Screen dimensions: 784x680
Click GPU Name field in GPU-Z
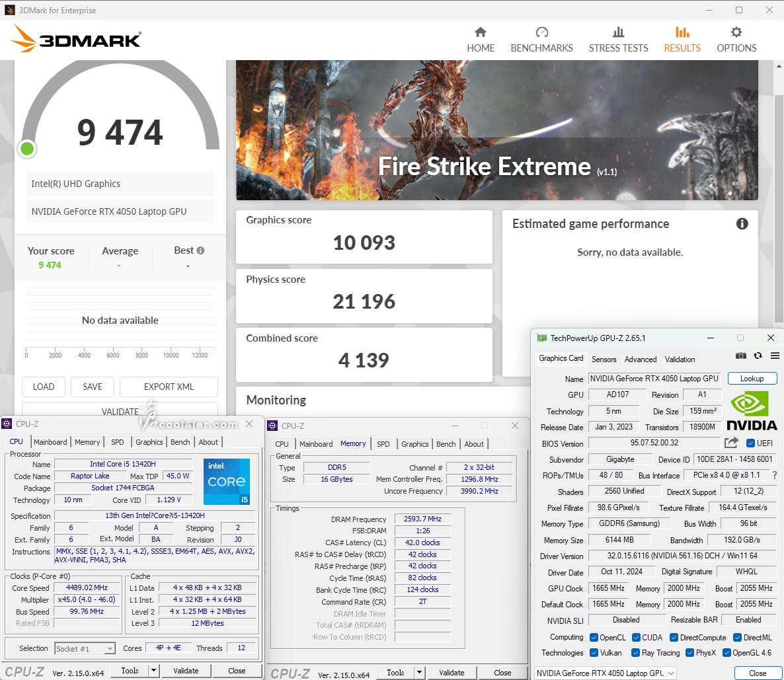click(x=654, y=379)
